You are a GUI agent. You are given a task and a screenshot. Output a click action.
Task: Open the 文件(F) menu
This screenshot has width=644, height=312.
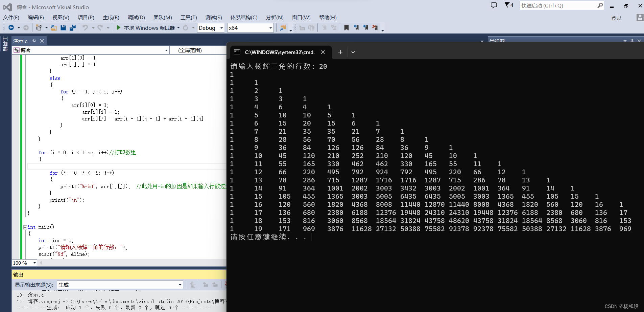tap(11, 18)
